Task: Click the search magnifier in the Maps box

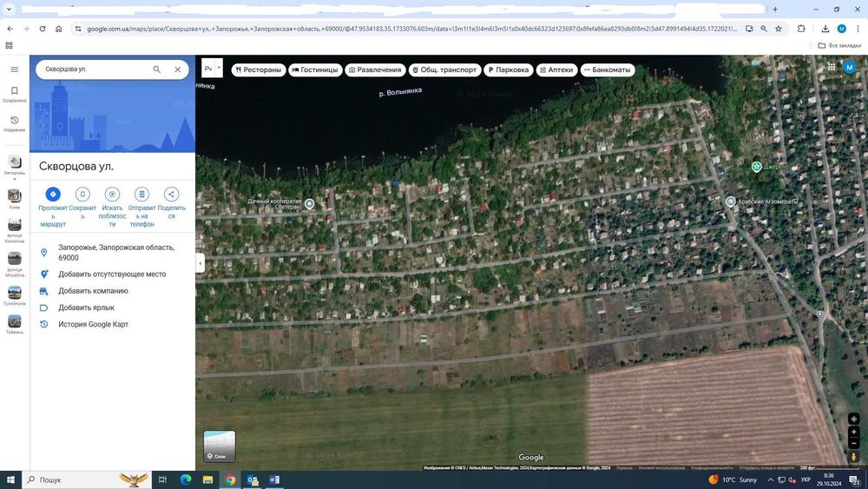Action: [156, 69]
